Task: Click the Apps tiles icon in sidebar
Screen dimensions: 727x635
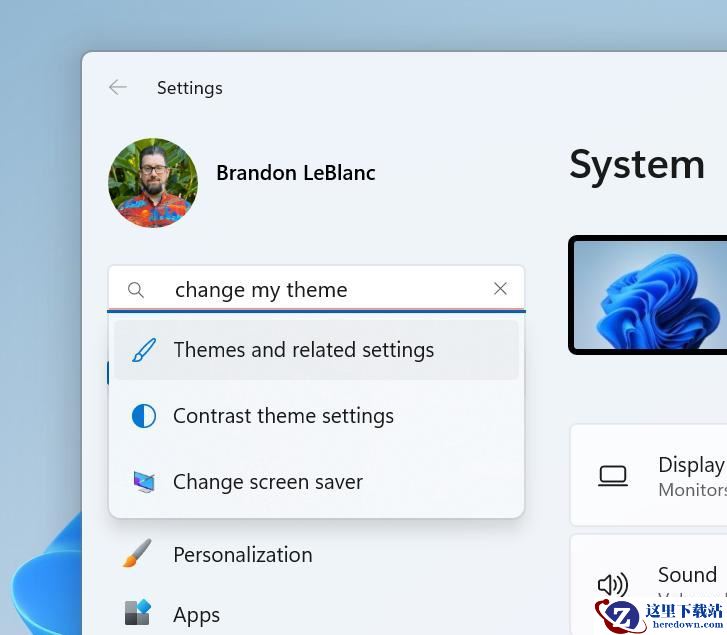Action: 138,612
